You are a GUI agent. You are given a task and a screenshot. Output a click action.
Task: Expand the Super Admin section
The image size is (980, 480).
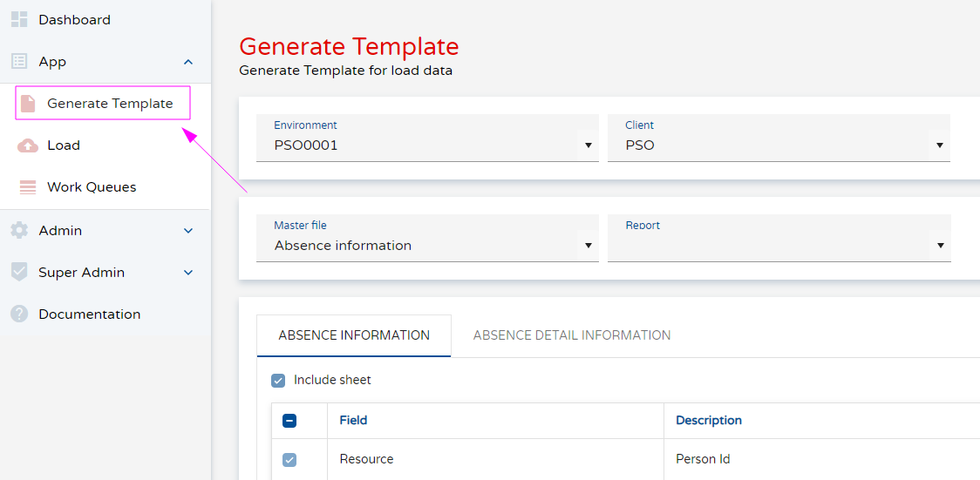click(188, 273)
